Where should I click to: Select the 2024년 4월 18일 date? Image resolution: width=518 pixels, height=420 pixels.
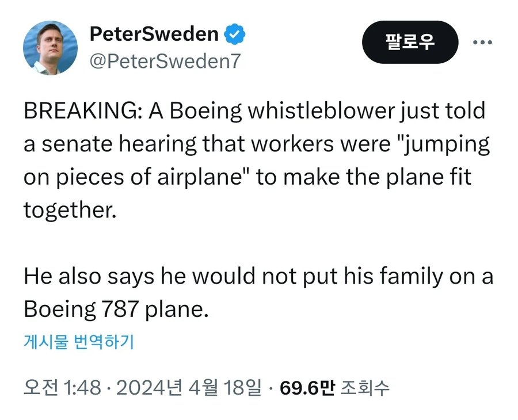pyautogui.click(x=189, y=387)
